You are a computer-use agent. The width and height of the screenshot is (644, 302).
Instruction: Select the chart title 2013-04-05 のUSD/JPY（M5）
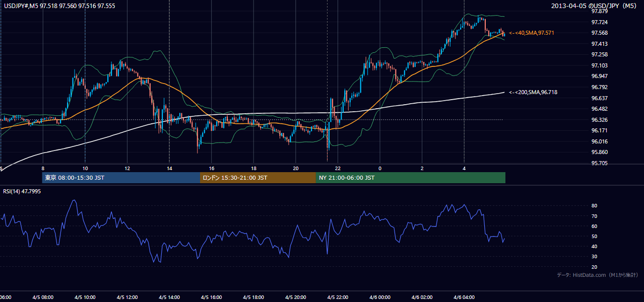[x=595, y=5]
